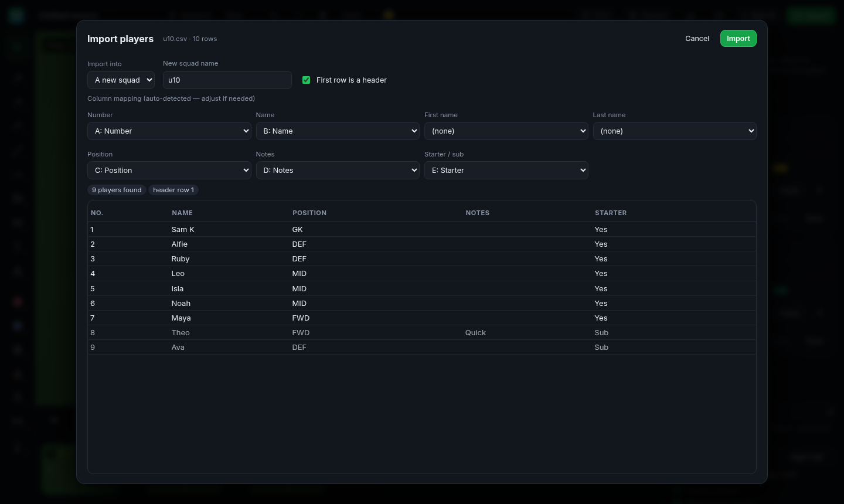Image resolution: width=844 pixels, height=504 pixels.
Task: Click the 'Import players' dialog title
Action: tap(120, 39)
